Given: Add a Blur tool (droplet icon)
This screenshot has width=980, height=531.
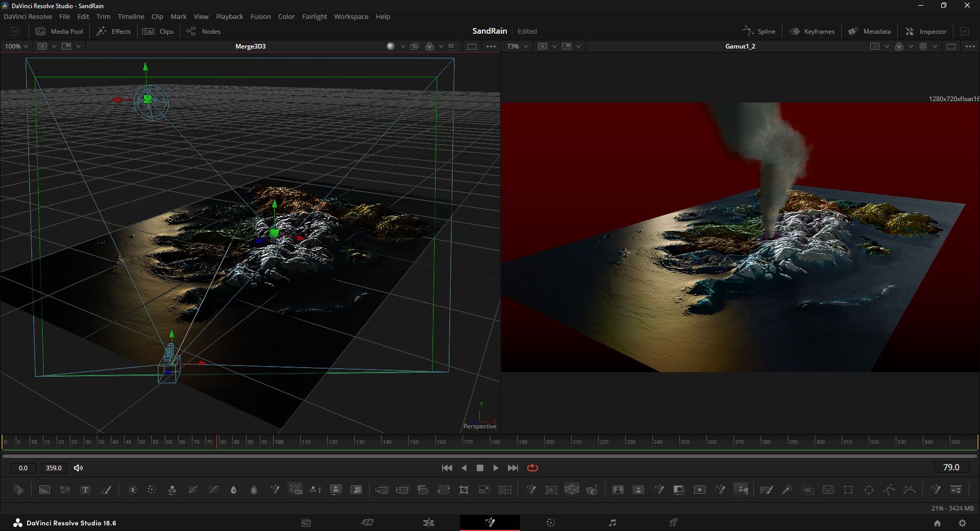Looking at the screenshot, I should (233, 490).
